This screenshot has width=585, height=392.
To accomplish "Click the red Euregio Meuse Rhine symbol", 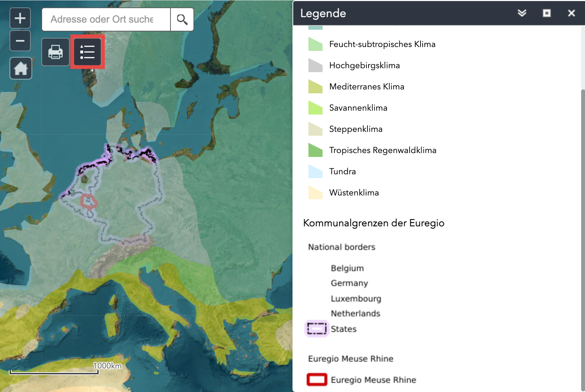I will pyautogui.click(x=317, y=380).
